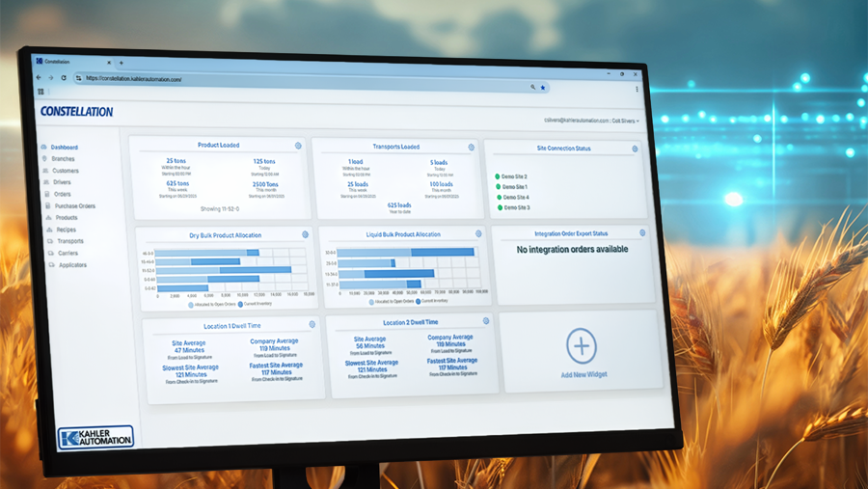The width and height of the screenshot is (868, 489).
Task: Click Demo Site 3 status entry
Action: point(514,207)
